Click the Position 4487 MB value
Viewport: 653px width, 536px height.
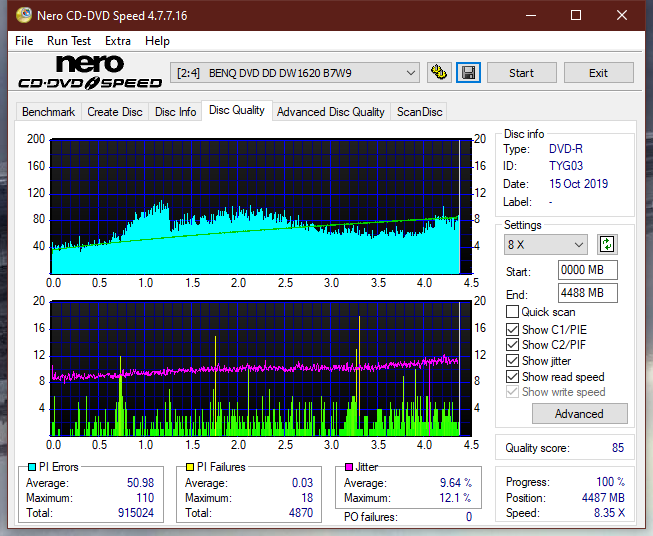pyautogui.click(x=603, y=498)
